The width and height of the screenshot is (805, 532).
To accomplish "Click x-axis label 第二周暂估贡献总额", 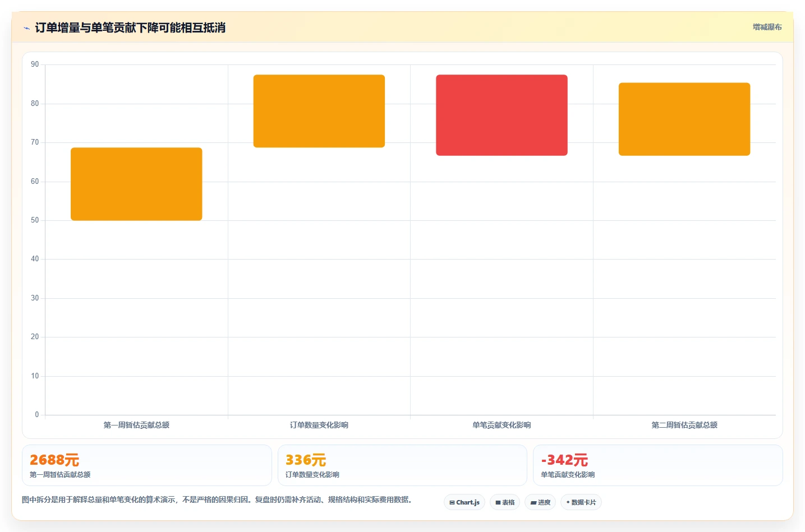I will coord(684,425).
